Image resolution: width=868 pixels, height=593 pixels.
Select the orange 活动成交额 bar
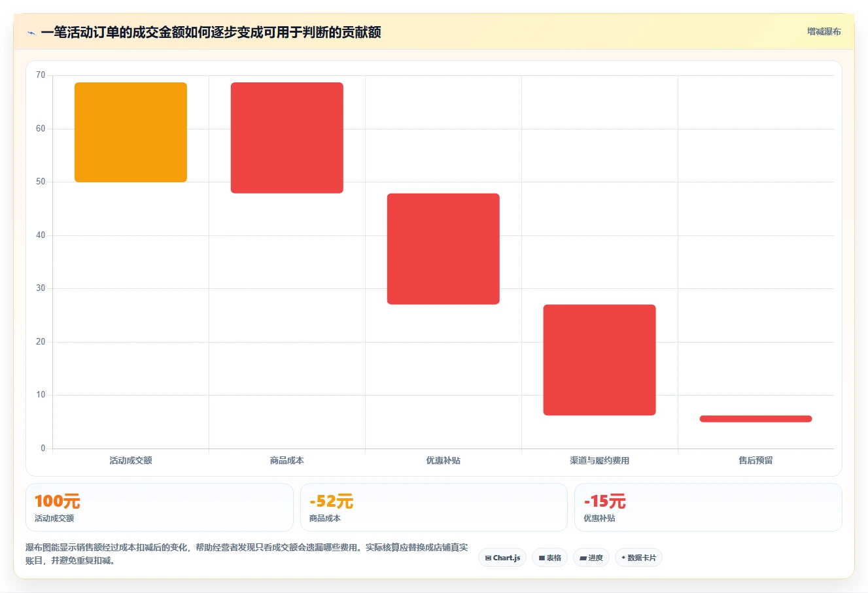coord(131,132)
